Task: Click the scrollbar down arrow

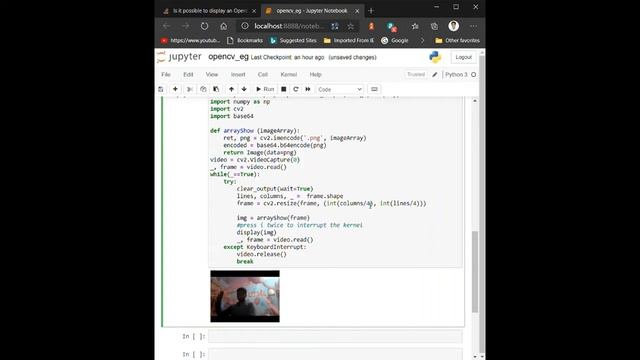Action: pos(475,356)
